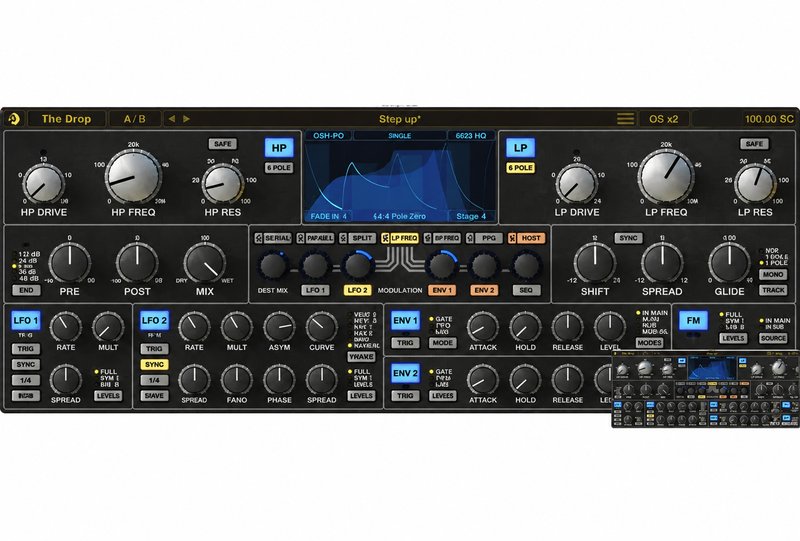Toggle 6 POLE under the HP button
The width and height of the screenshot is (800, 541).
(x=279, y=167)
